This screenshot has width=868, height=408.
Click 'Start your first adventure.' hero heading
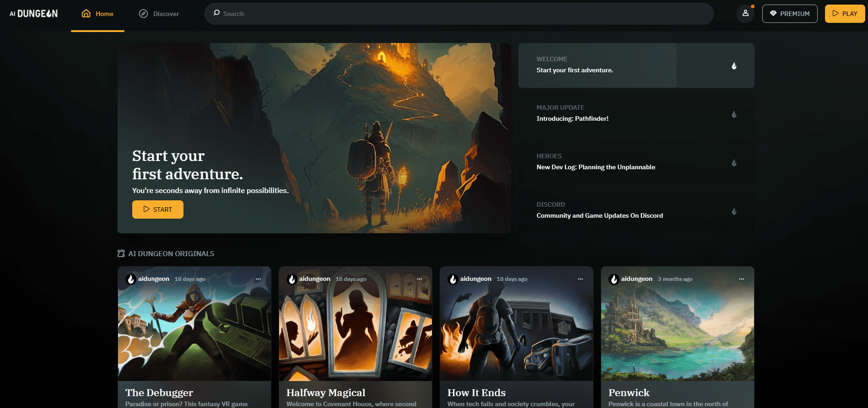pyautogui.click(x=188, y=165)
